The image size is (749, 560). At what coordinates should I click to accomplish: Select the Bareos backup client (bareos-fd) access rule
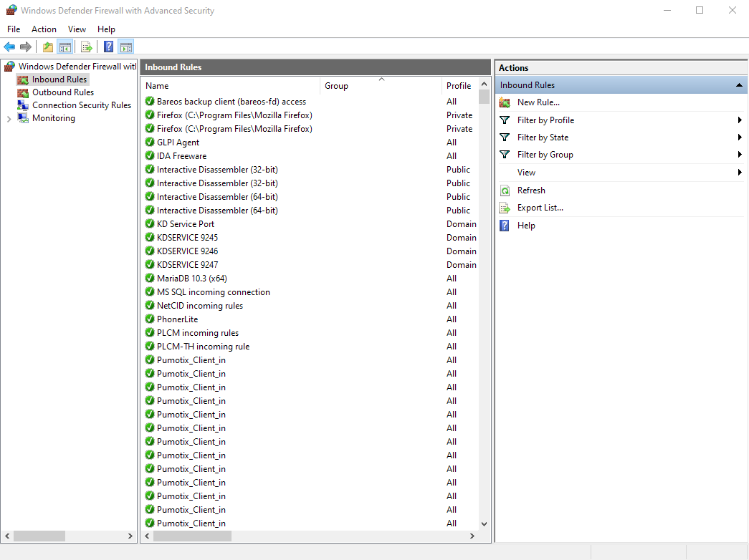tap(232, 101)
